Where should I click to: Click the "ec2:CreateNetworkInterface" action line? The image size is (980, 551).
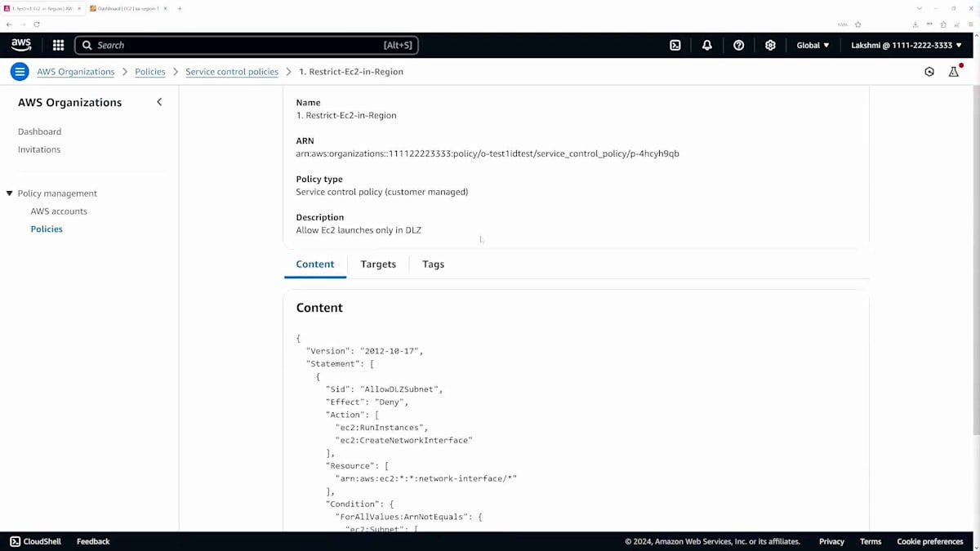click(x=403, y=440)
